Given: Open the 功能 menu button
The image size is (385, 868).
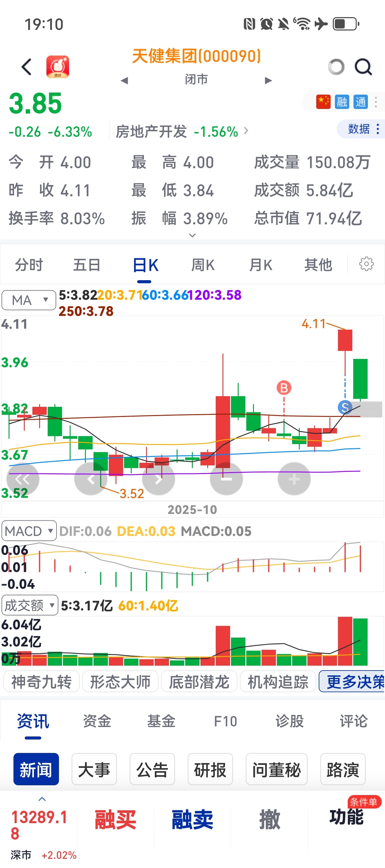Looking at the screenshot, I should pyautogui.click(x=346, y=817).
